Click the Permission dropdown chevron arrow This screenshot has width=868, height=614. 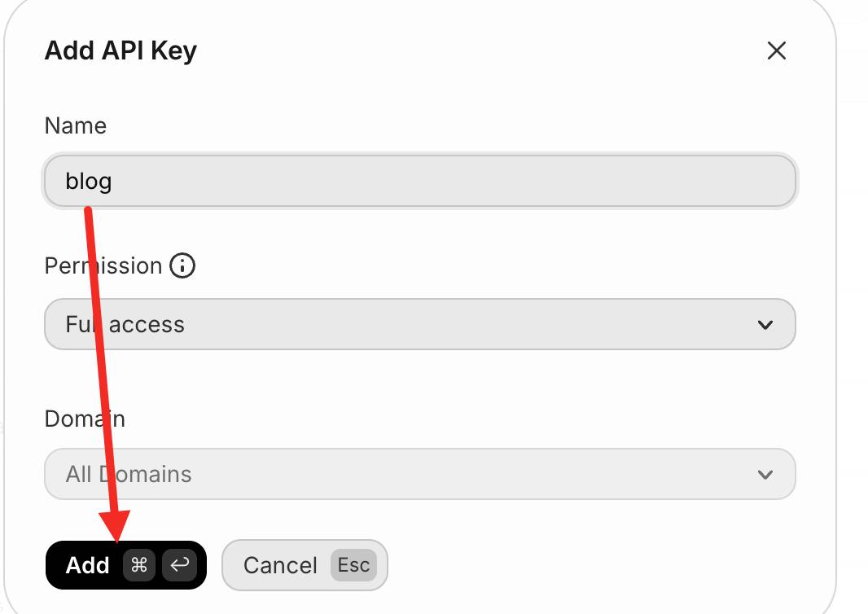pos(765,325)
